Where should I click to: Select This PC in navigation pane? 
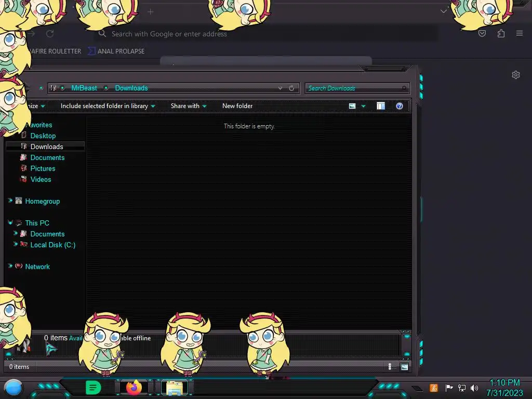click(37, 223)
